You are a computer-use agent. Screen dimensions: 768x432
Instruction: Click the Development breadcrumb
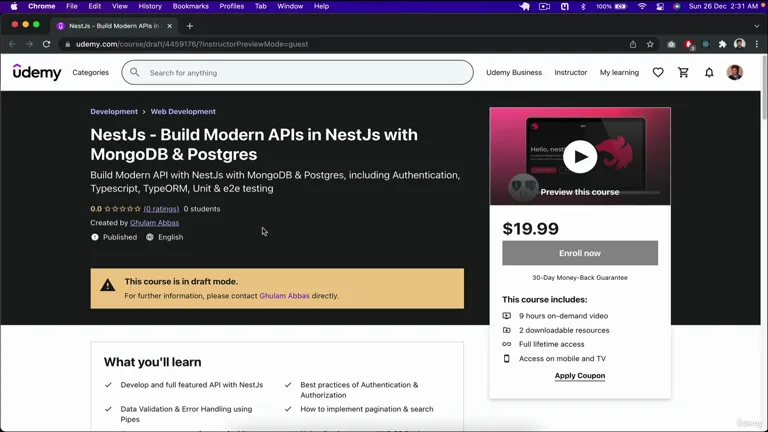tap(114, 112)
